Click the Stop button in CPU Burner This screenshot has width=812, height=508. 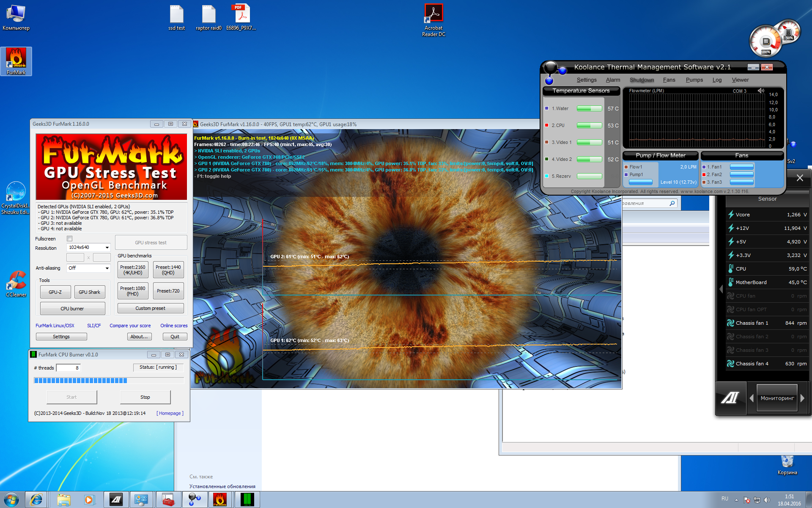(145, 397)
